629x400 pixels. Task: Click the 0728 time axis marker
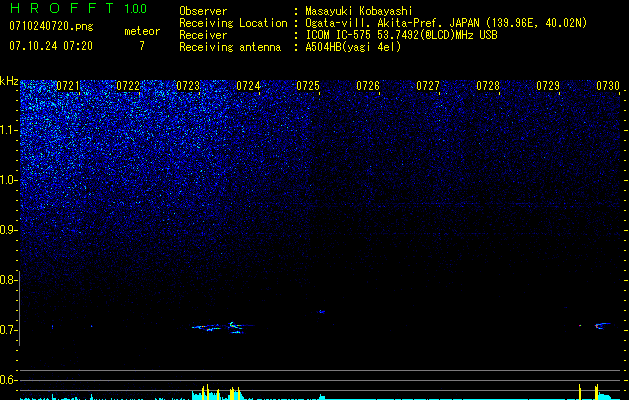click(488, 86)
